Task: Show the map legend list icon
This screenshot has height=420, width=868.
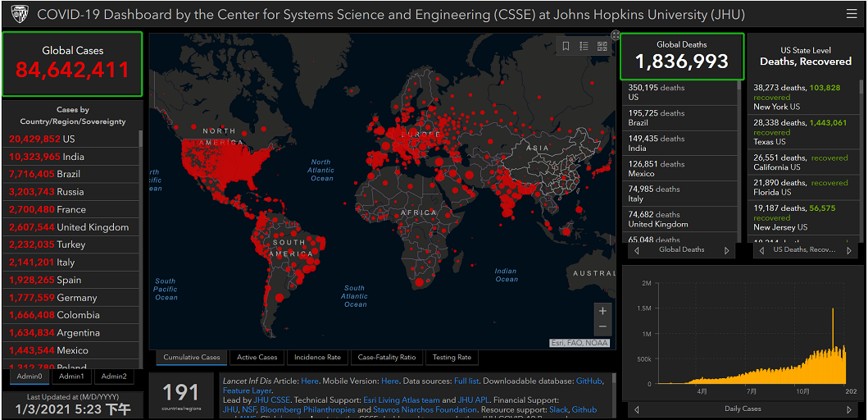Action: [x=584, y=46]
